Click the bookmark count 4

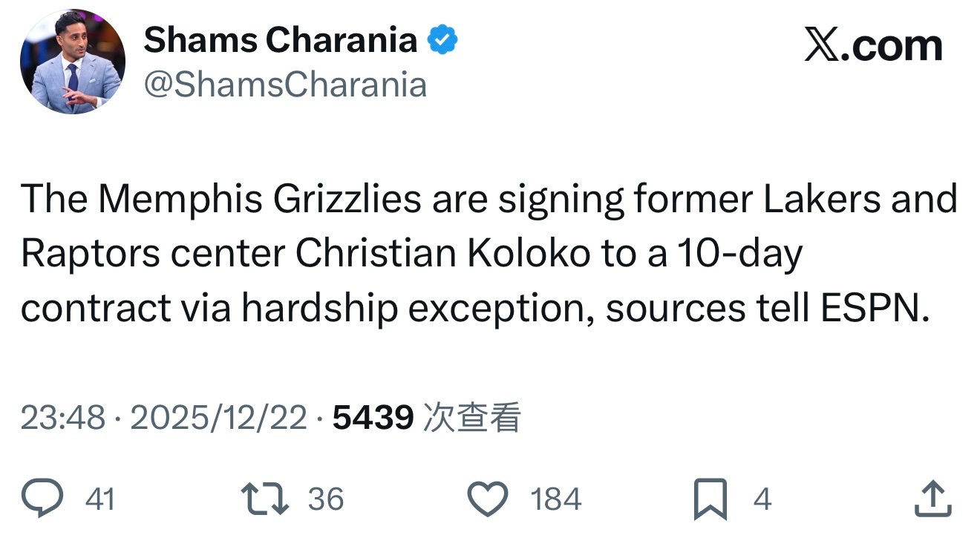click(x=762, y=499)
